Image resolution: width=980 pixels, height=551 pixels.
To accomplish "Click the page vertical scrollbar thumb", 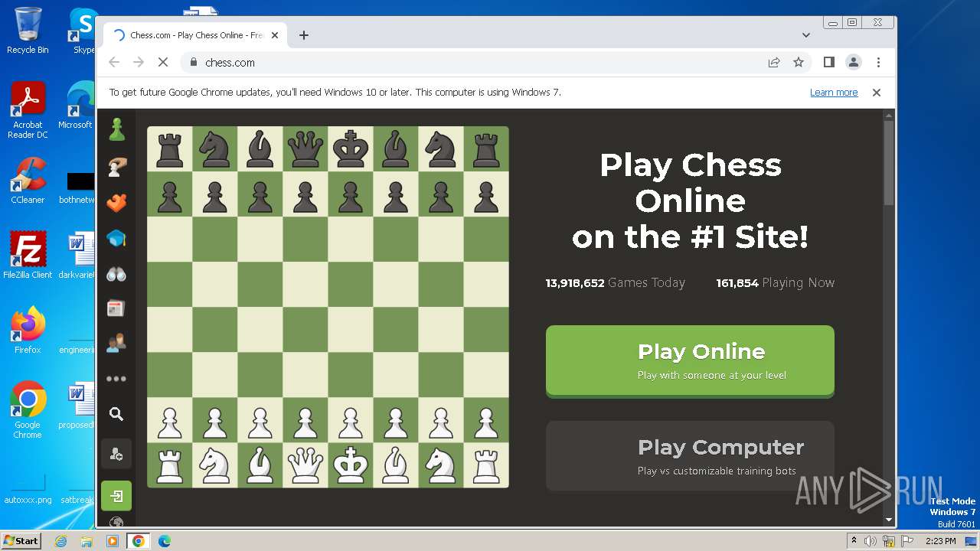I will click(889, 162).
